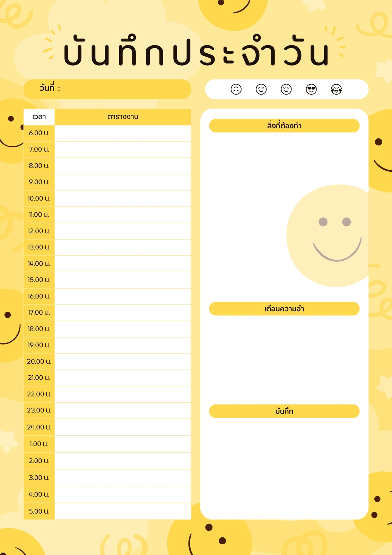Click the เตือนความจำ section header
The width and height of the screenshot is (392, 555).
(284, 309)
